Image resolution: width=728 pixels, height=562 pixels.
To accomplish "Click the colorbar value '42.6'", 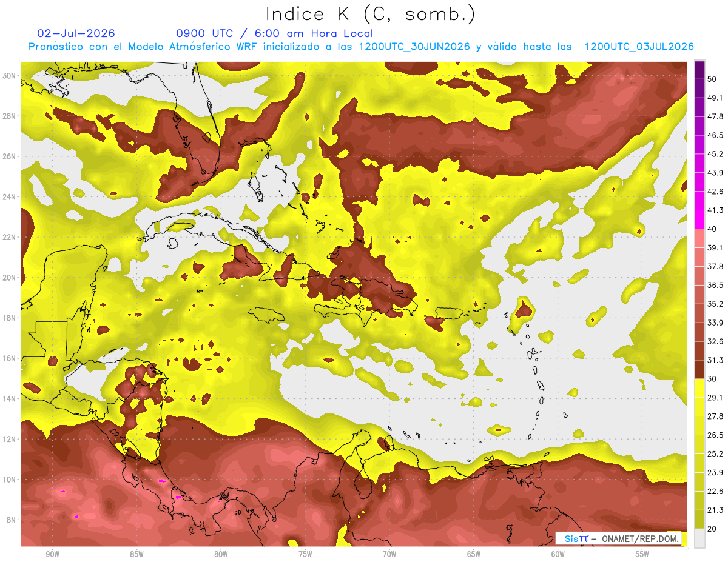I will (x=715, y=192).
